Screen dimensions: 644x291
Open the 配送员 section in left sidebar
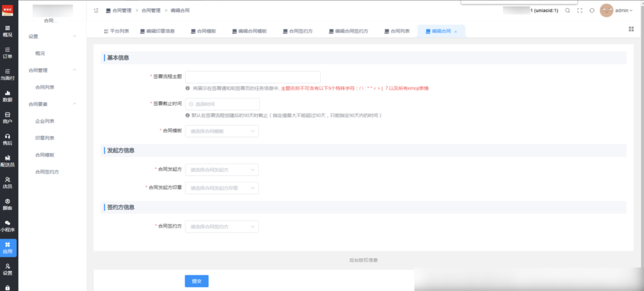point(8,161)
